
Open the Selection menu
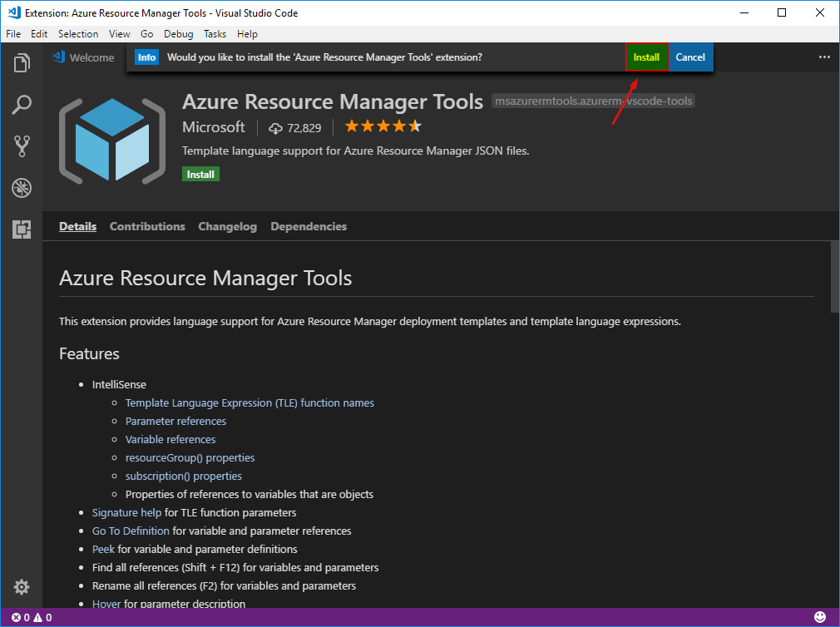(x=78, y=34)
